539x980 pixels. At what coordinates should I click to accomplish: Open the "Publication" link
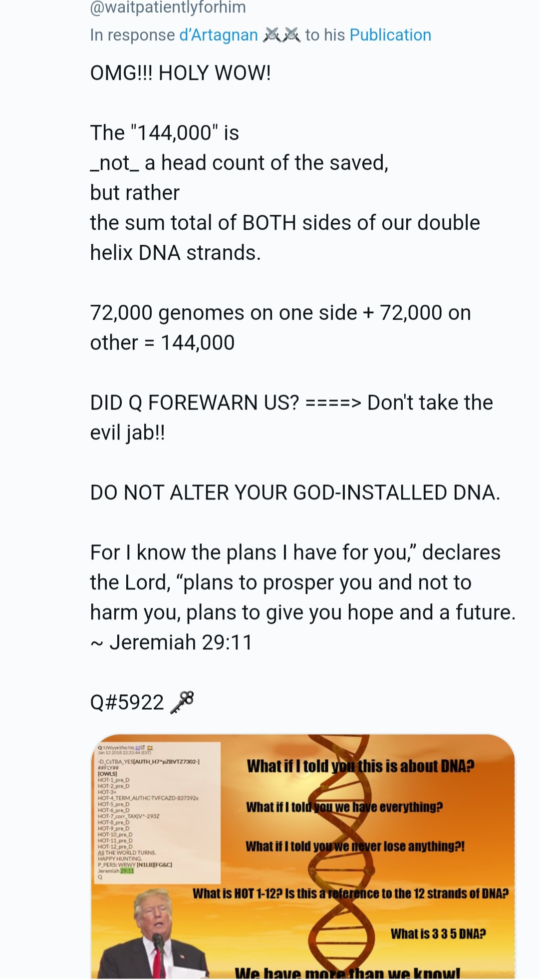tap(390, 35)
